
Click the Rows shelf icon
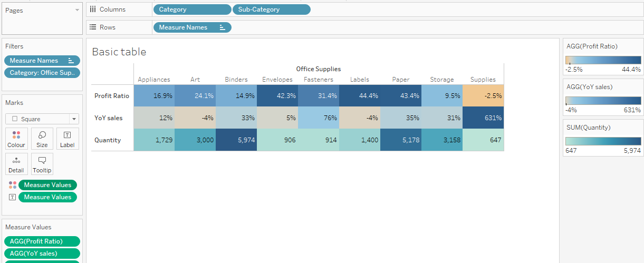pos(93,27)
